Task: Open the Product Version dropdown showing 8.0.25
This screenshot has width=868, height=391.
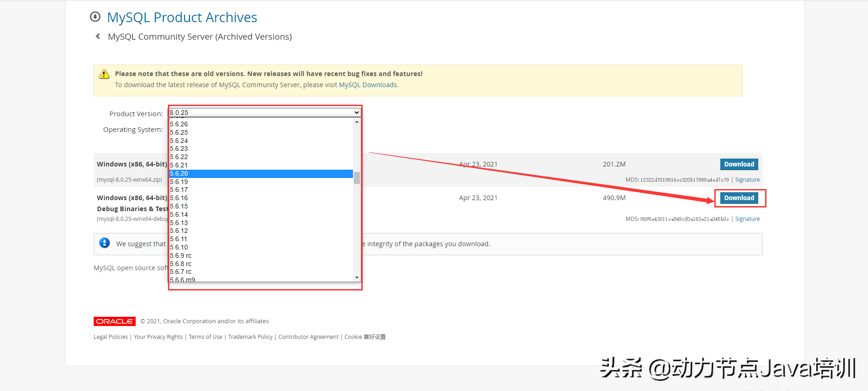Action: (264, 113)
